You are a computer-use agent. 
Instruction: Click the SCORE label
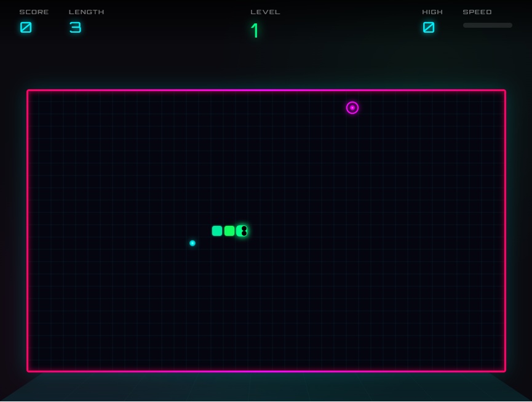pyautogui.click(x=34, y=12)
